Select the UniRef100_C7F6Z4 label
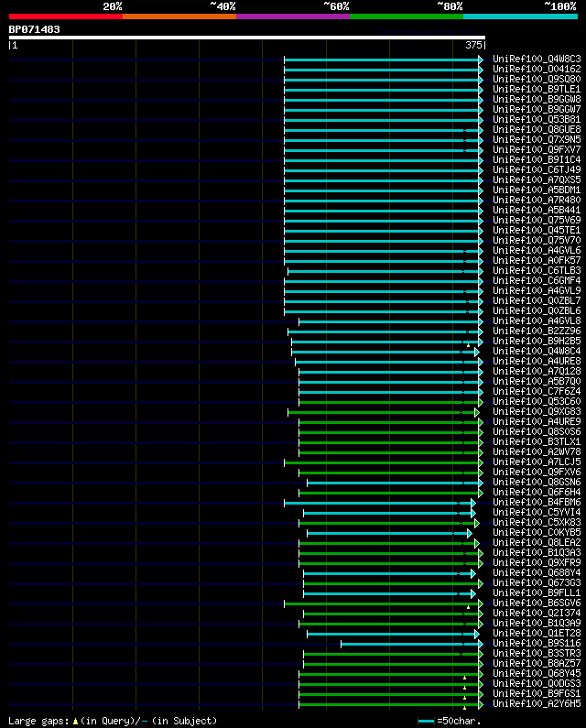The width and height of the screenshot is (586, 728). click(537, 391)
